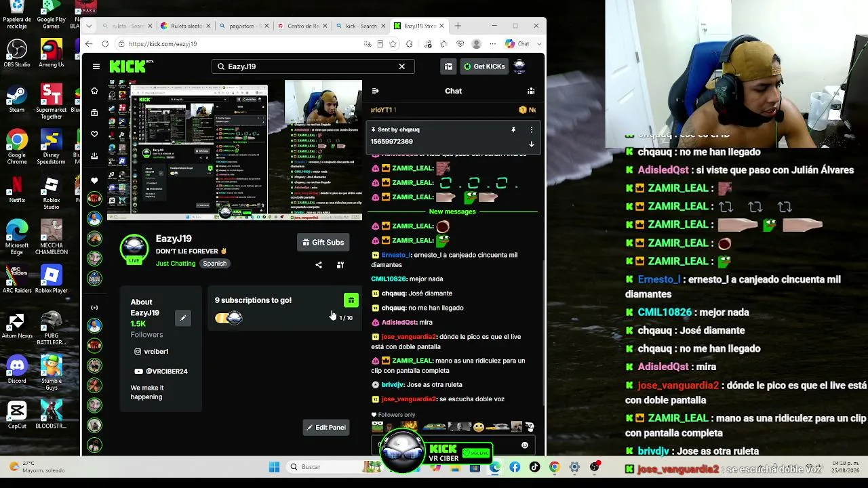Click the stream video preview

click(235, 150)
